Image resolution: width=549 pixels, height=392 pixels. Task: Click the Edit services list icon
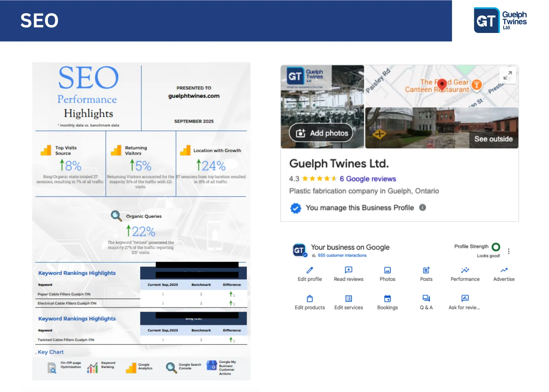(348, 299)
